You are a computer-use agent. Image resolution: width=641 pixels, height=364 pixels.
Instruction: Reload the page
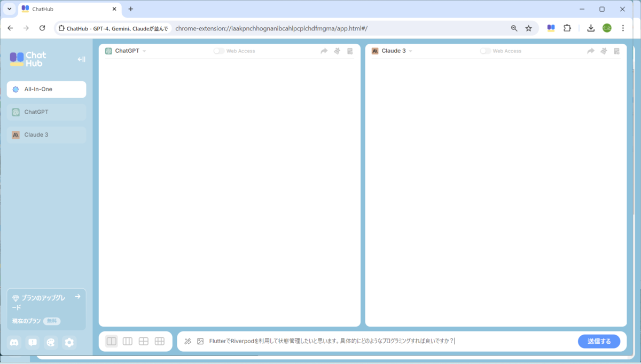[x=43, y=28]
